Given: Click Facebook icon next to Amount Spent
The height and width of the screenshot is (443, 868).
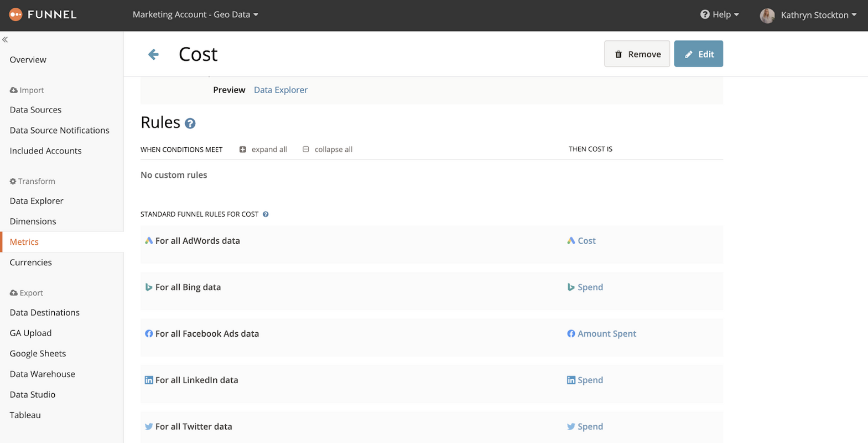Looking at the screenshot, I should tap(571, 334).
